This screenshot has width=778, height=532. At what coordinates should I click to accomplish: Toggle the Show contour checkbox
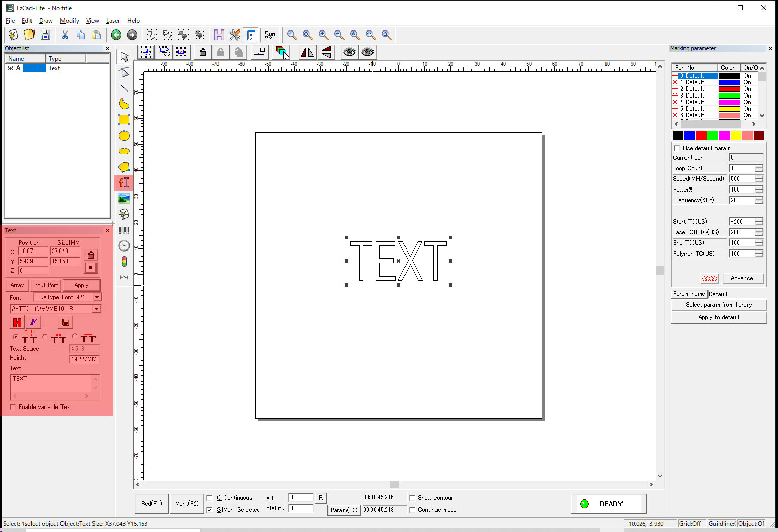point(412,498)
